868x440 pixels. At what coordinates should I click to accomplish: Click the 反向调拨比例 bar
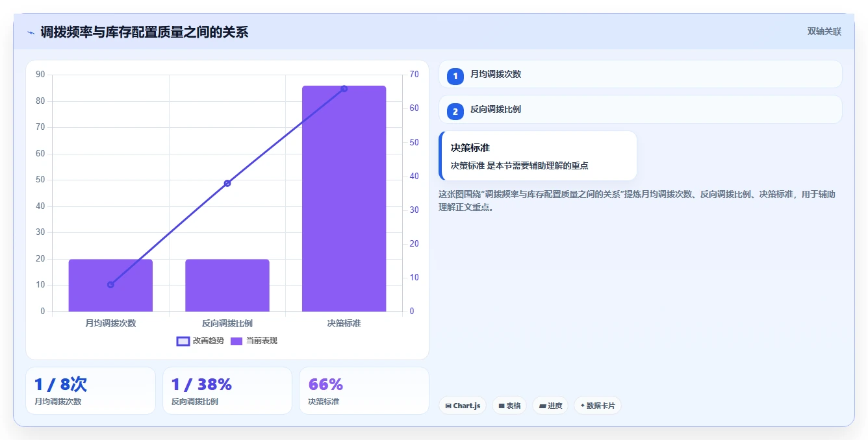(227, 286)
